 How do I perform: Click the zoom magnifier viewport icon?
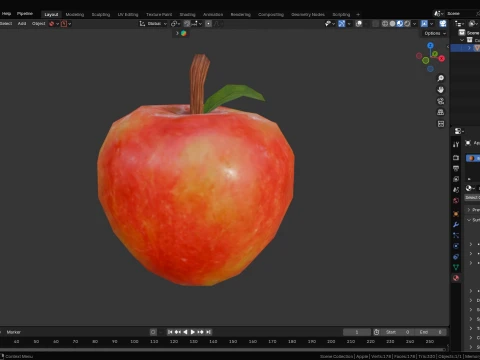441,78
